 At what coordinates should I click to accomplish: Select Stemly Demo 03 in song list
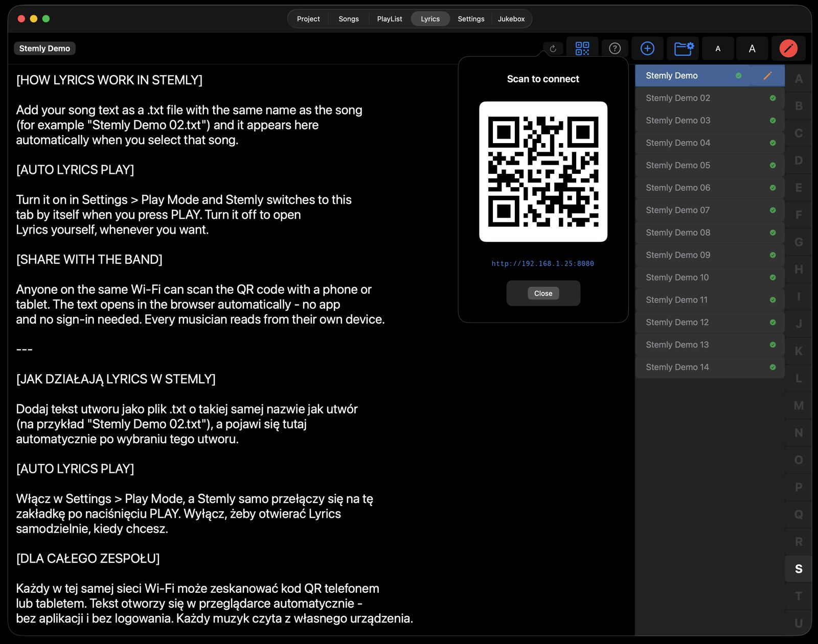[710, 121]
